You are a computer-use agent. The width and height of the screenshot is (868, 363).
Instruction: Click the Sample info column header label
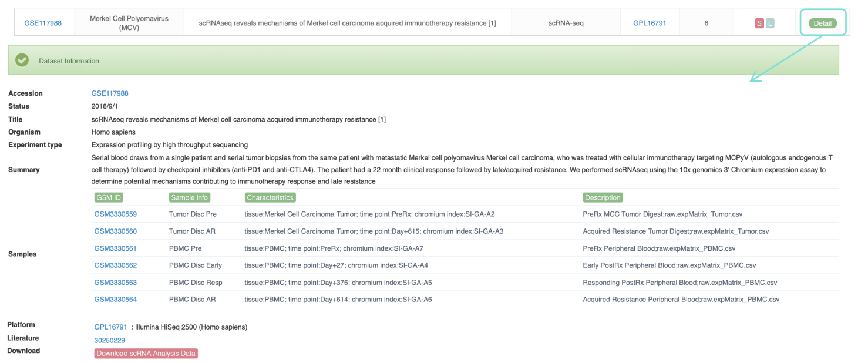[x=190, y=198]
